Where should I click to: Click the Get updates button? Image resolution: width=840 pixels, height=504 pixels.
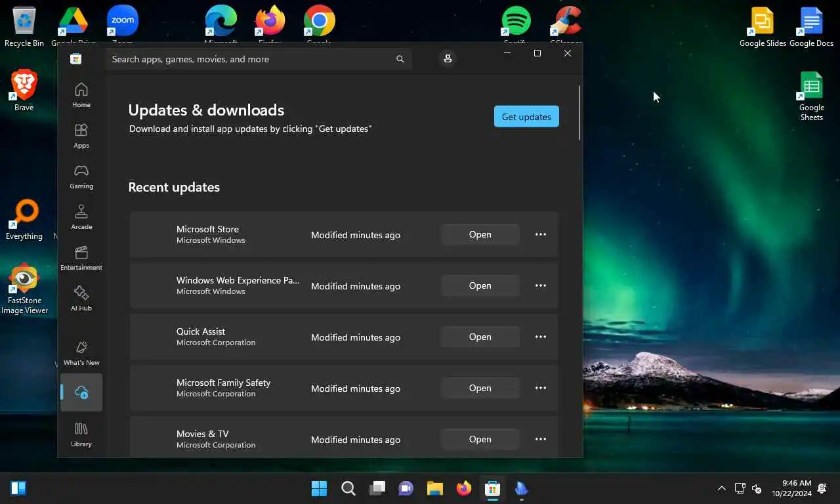[x=526, y=116]
